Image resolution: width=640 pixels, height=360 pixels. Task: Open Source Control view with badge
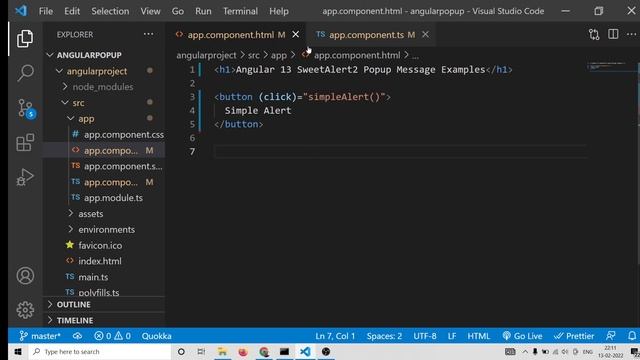pyautogui.click(x=26, y=109)
